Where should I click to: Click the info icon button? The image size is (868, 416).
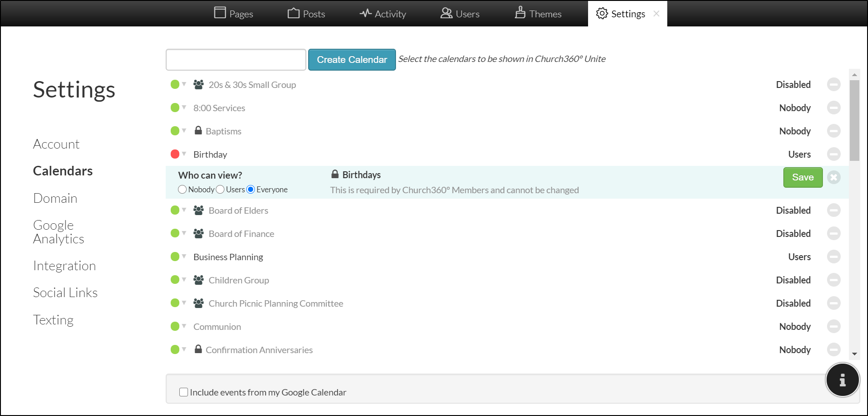click(842, 380)
